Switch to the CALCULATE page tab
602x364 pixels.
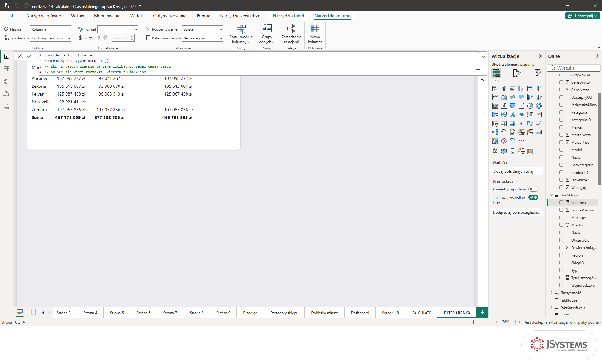(421, 313)
